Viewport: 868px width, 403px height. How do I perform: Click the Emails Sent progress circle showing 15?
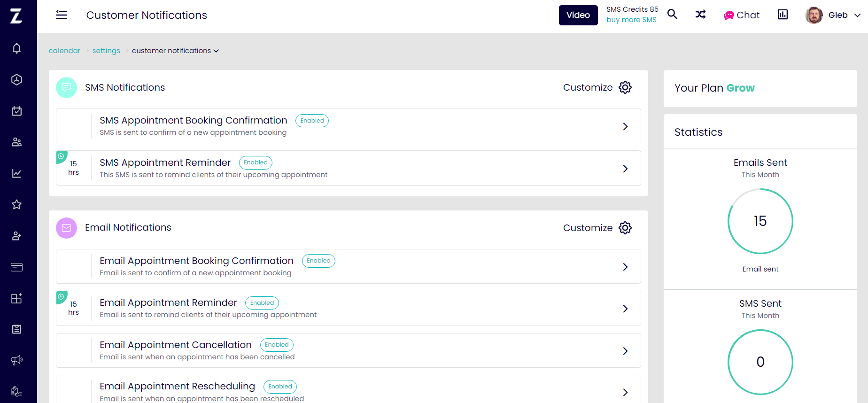point(760,221)
